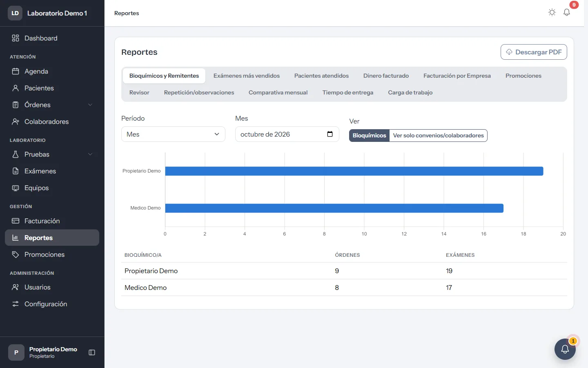This screenshot has height=368, width=588.
Task: Click the Medico Demo chart bar
Action: (x=334, y=208)
